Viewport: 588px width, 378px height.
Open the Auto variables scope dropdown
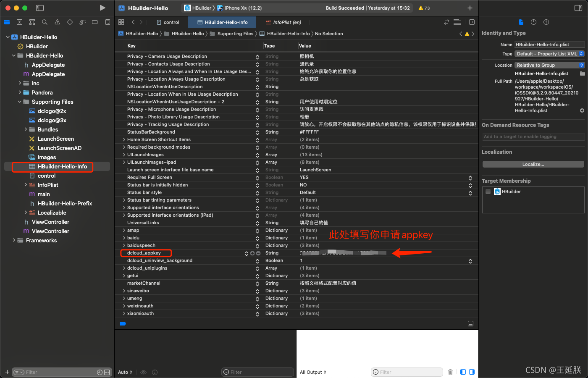pyautogui.click(x=125, y=372)
